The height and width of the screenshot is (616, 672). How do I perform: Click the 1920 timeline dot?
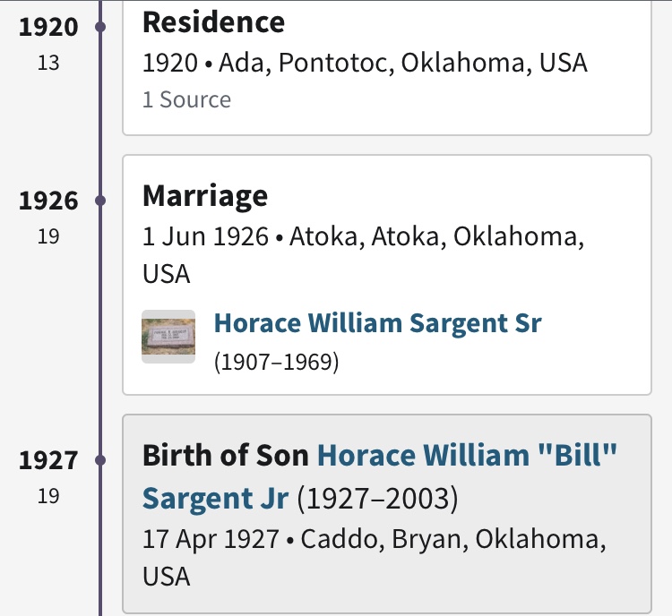(100, 28)
